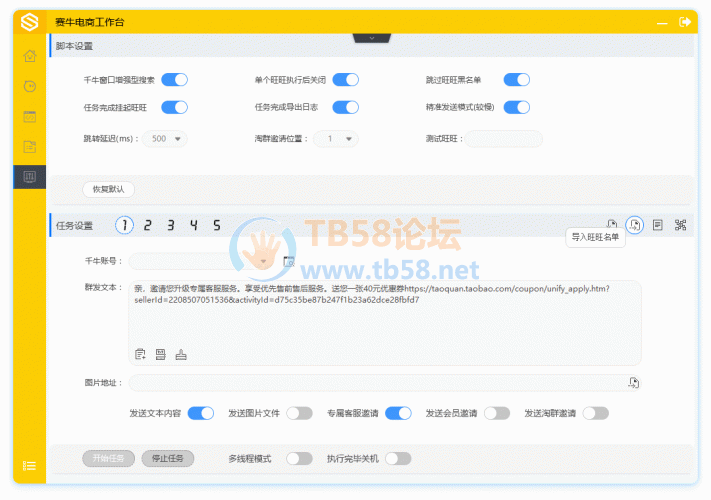Click the 任务设置 section header text
The image size is (711, 500).
tap(74, 225)
